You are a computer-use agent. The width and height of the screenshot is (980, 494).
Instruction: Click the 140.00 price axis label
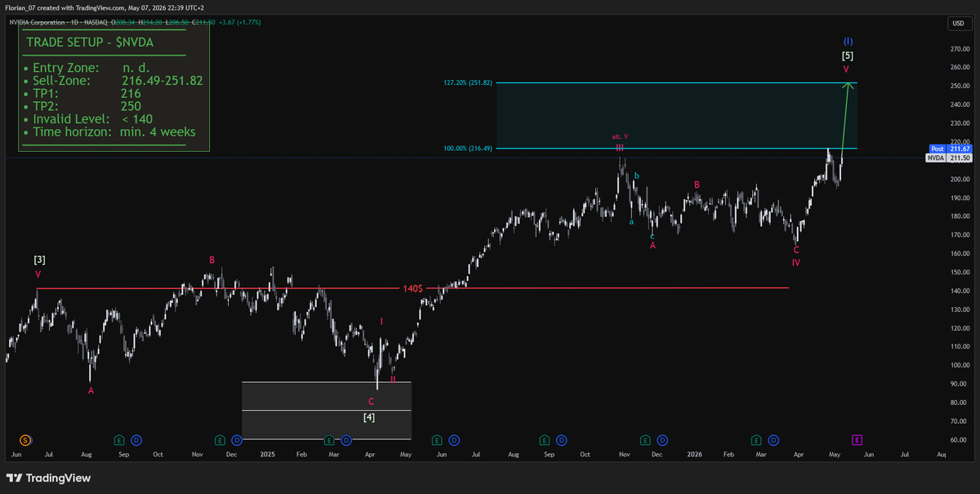(x=960, y=291)
